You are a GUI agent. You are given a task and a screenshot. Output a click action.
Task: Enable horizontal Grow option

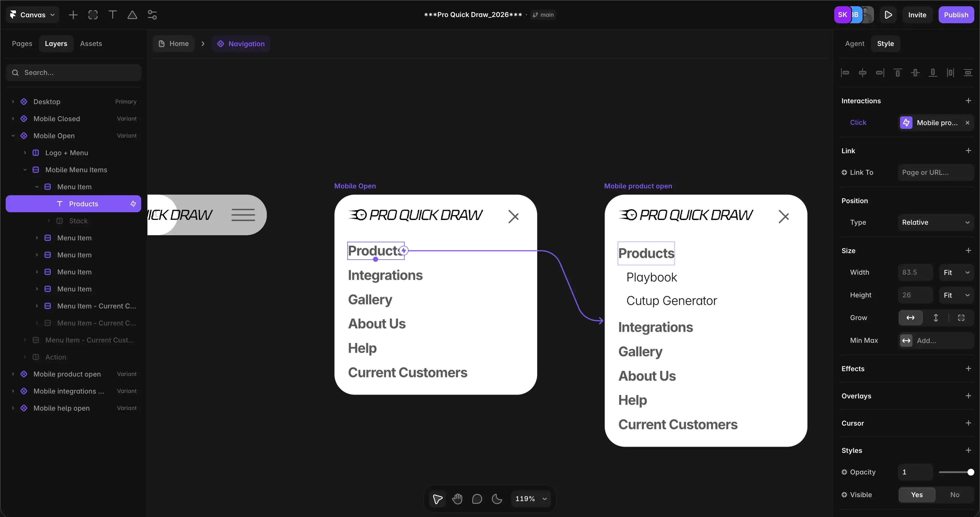(x=910, y=318)
